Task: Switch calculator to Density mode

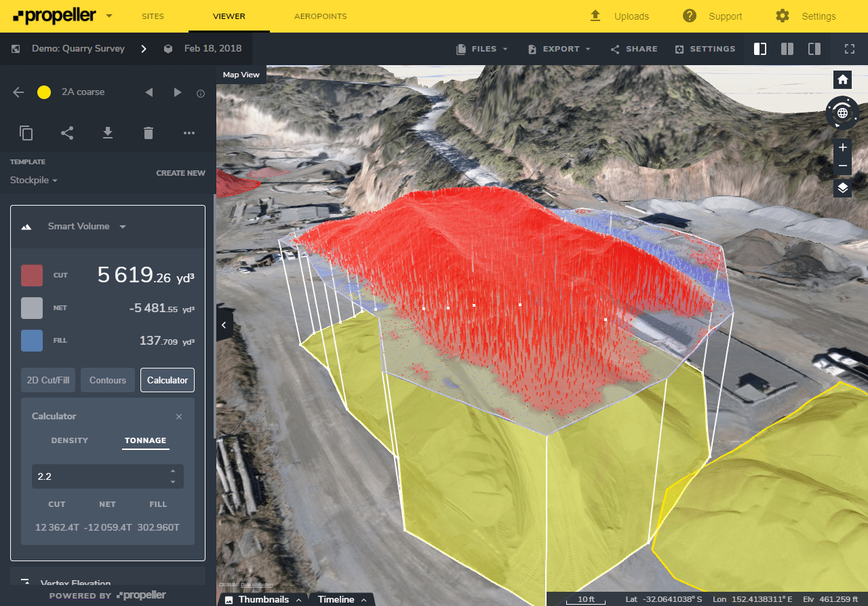Action: click(69, 440)
